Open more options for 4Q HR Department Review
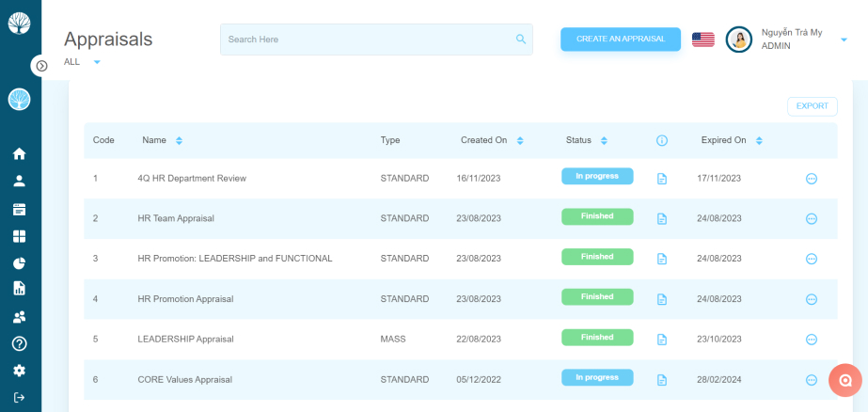Image resolution: width=868 pixels, height=412 pixels. pyautogui.click(x=811, y=179)
